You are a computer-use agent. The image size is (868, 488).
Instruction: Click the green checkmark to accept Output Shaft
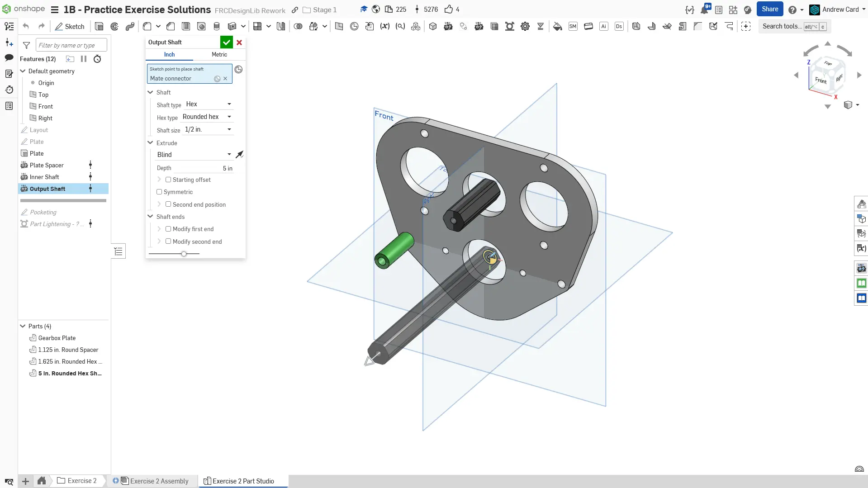pos(226,43)
